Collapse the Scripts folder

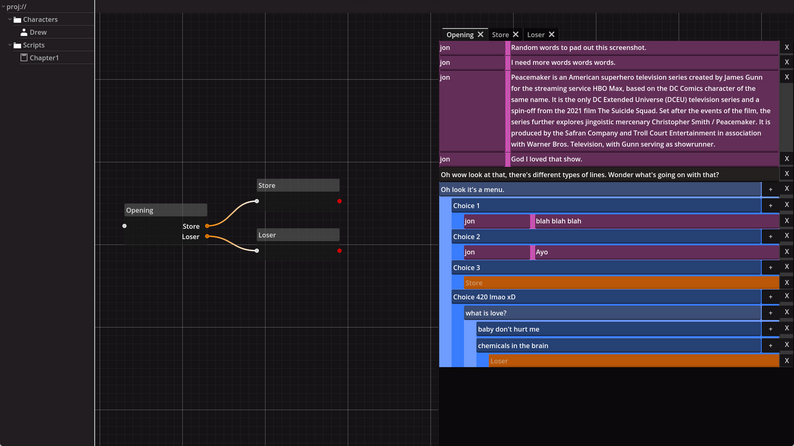[x=10, y=45]
